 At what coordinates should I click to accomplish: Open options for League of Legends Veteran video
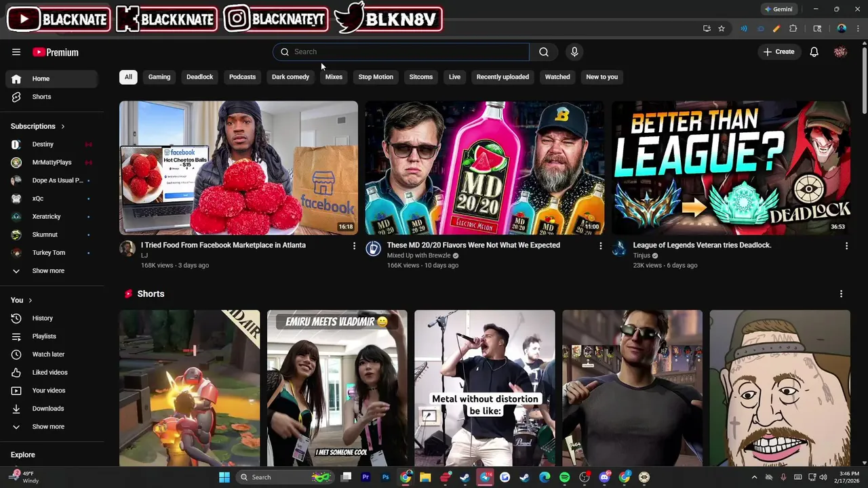846,246
